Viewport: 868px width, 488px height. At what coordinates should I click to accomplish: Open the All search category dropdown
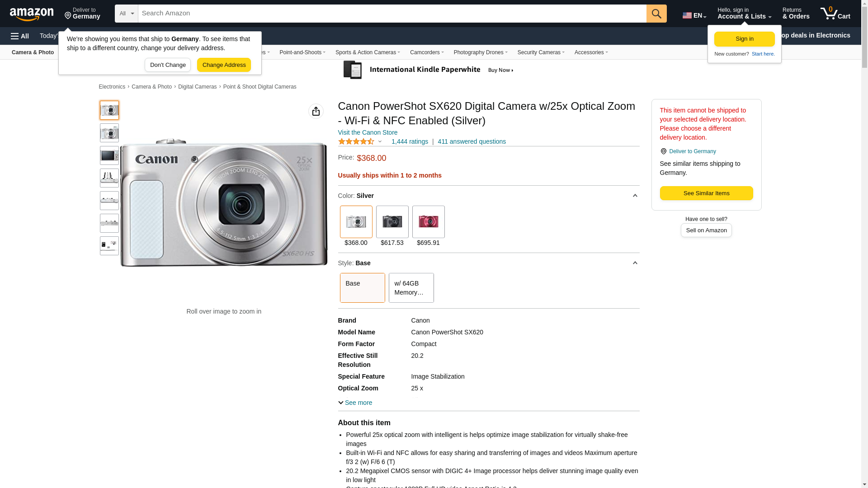click(x=126, y=14)
